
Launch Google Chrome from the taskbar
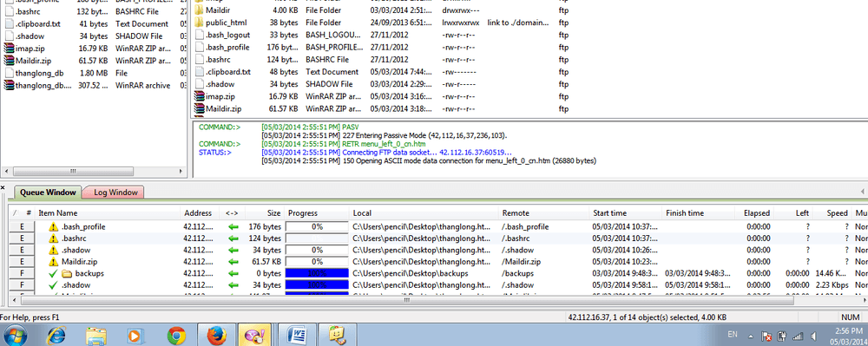tap(176, 336)
